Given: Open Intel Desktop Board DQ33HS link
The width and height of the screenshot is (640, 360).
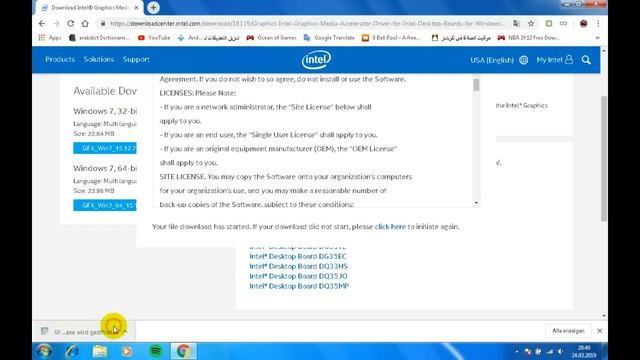Looking at the screenshot, I should click(x=298, y=266).
